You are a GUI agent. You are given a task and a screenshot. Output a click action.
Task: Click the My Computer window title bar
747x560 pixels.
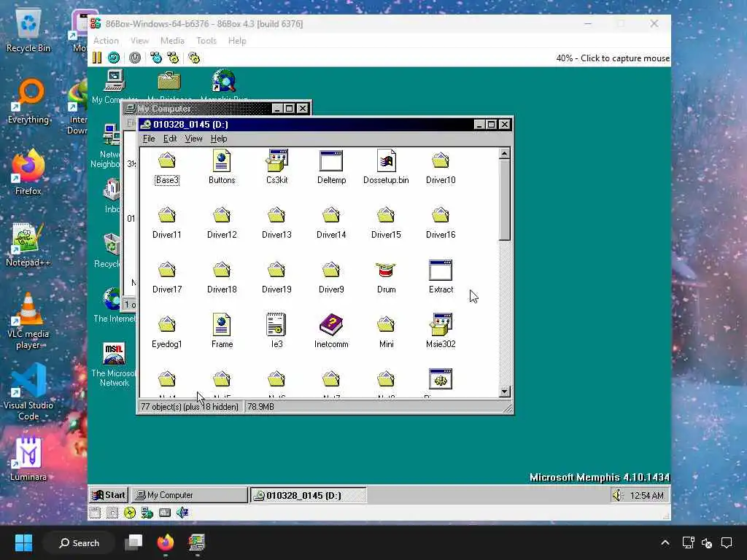tap(217, 109)
